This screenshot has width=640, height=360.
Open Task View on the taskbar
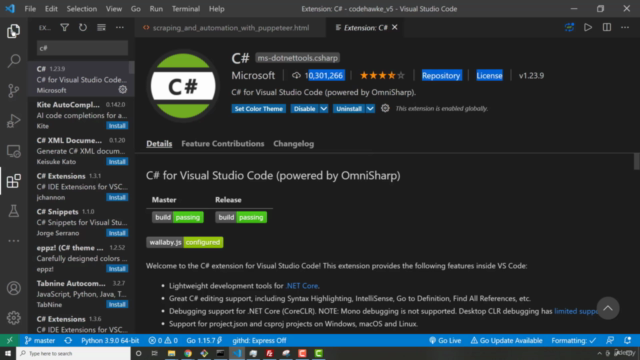pyautogui.click(x=155, y=353)
